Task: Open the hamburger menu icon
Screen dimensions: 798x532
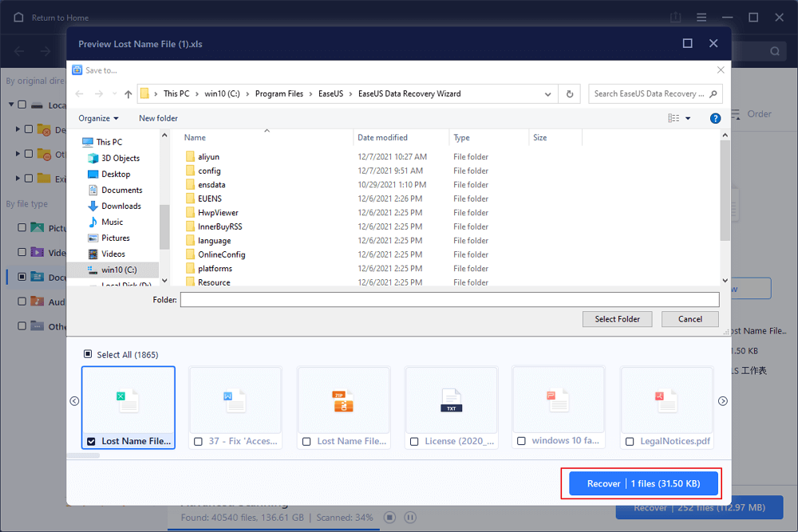Action: coord(701,17)
